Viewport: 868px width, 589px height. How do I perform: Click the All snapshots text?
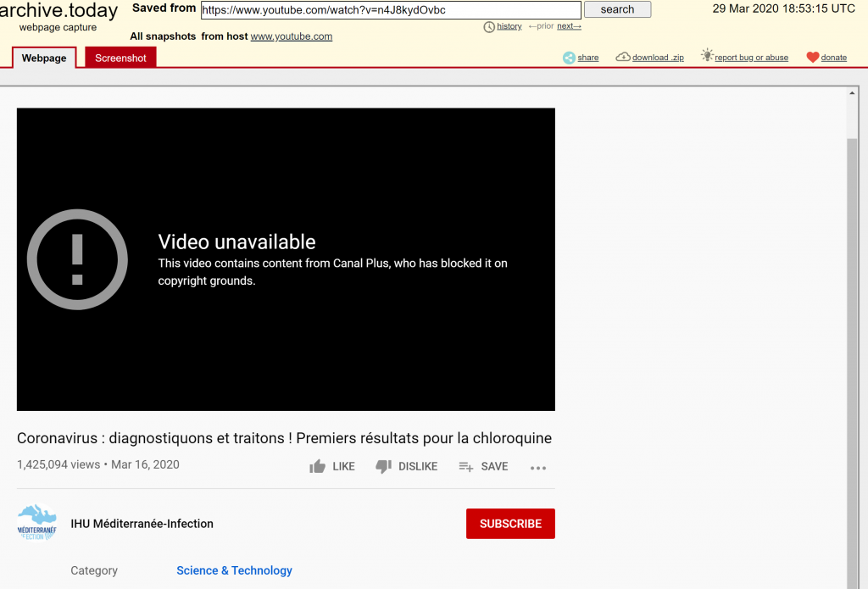click(163, 36)
